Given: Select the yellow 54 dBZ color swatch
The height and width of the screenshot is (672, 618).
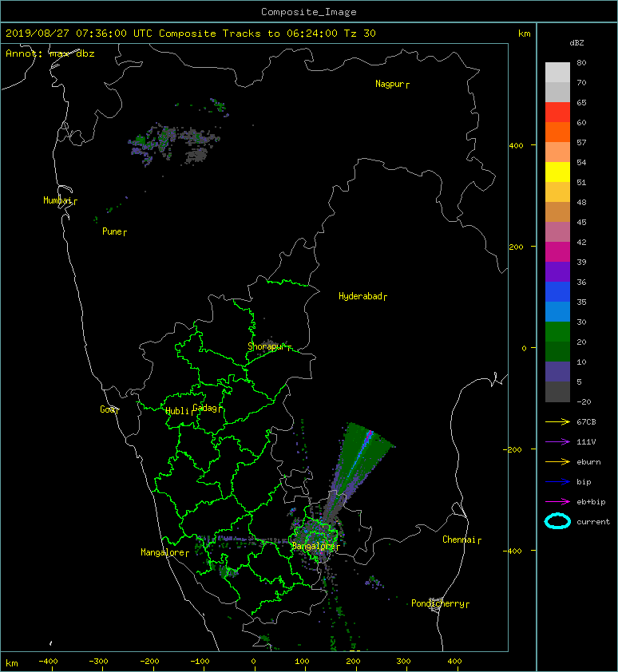Looking at the screenshot, I should point(557,172).
